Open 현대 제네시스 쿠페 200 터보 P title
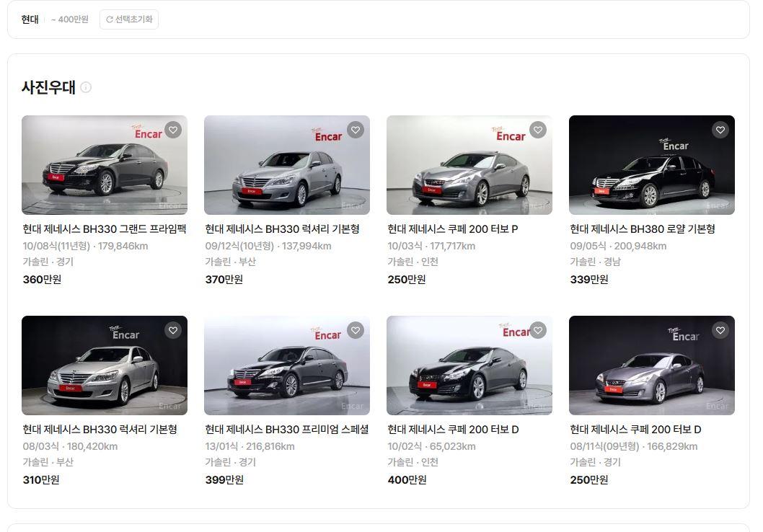The height and width of the screenshot is (532, 763). 452,229
